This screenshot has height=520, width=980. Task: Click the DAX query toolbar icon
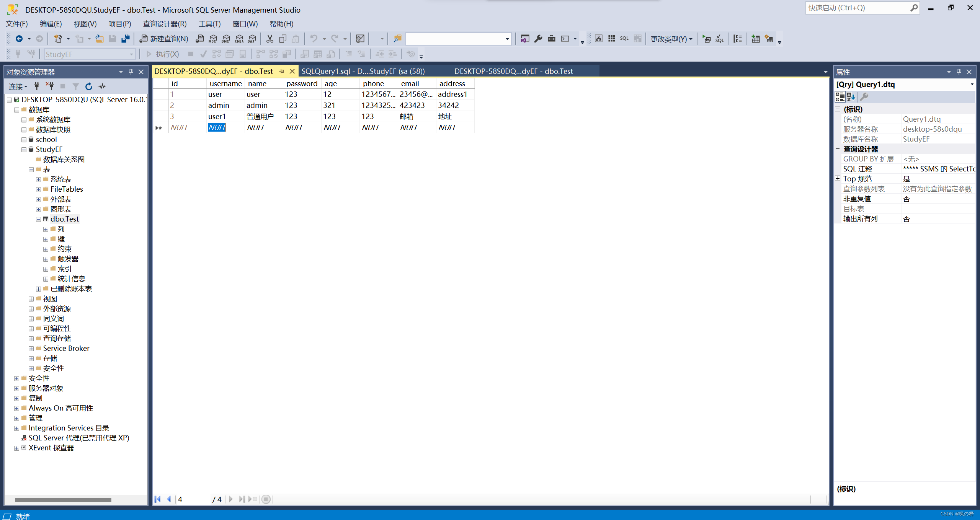click(252, 39)
